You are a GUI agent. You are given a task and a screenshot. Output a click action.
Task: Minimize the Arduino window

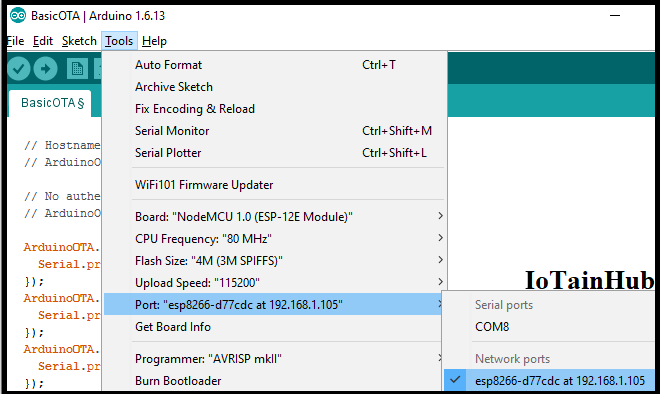pos(615,16)
